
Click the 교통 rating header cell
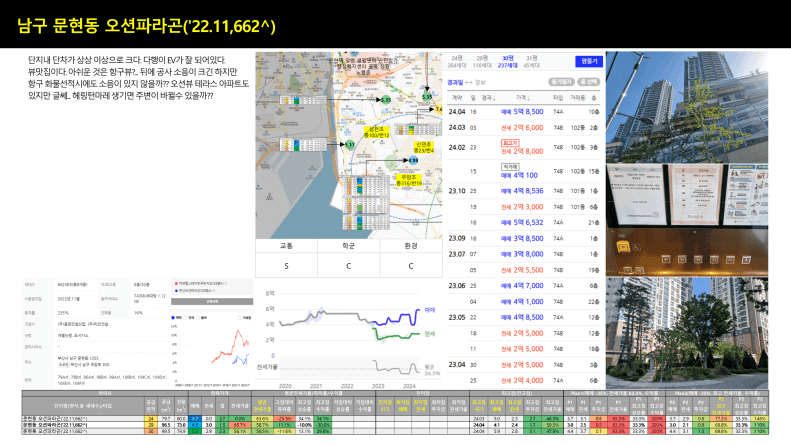[287, 246]
